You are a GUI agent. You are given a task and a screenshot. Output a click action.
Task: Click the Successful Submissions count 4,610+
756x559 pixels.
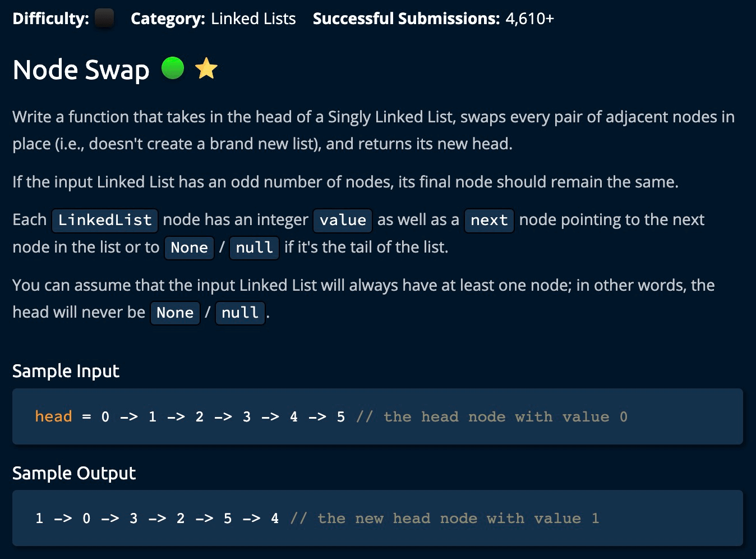pyautogui.click(x=529, y=19)
